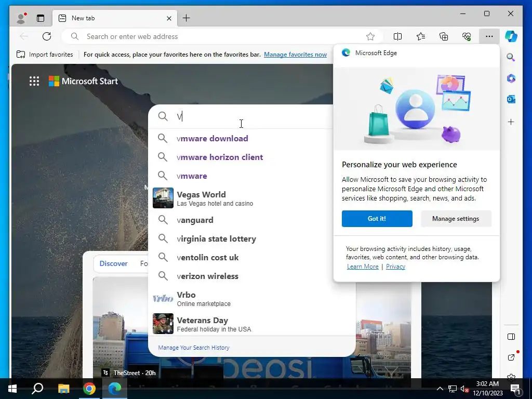Open Manage Your Search History
This screenshot has height=399, width=532.
point(194,348)
